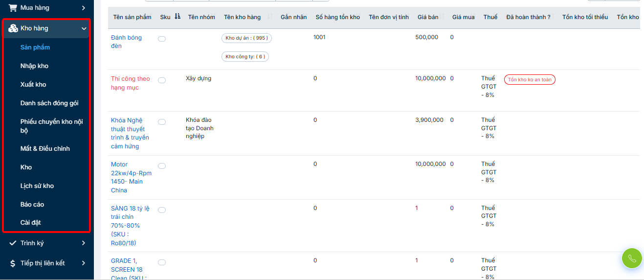
Task: Click the Số hàng tồn kho header
Action: point(338,17)
